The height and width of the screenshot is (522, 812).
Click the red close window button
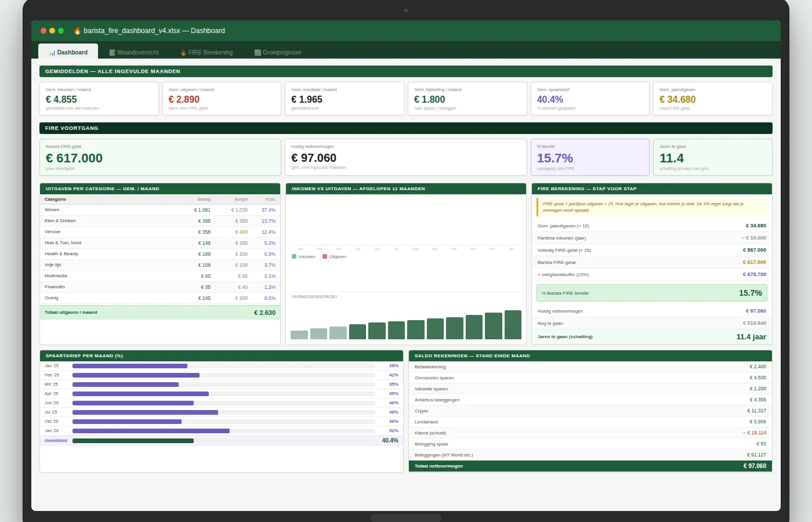point(43,31)
